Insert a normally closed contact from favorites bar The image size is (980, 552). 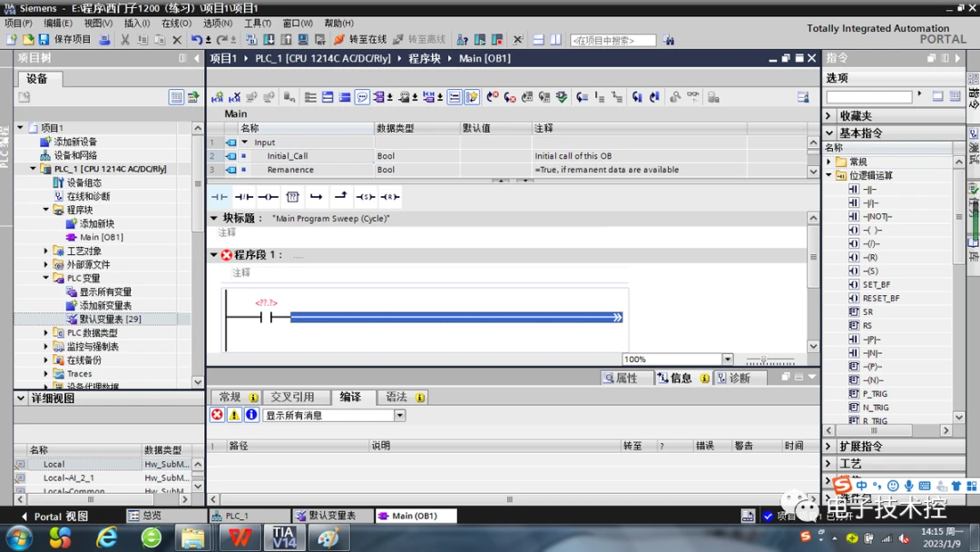pyautogui.click(x=244, y=197)
